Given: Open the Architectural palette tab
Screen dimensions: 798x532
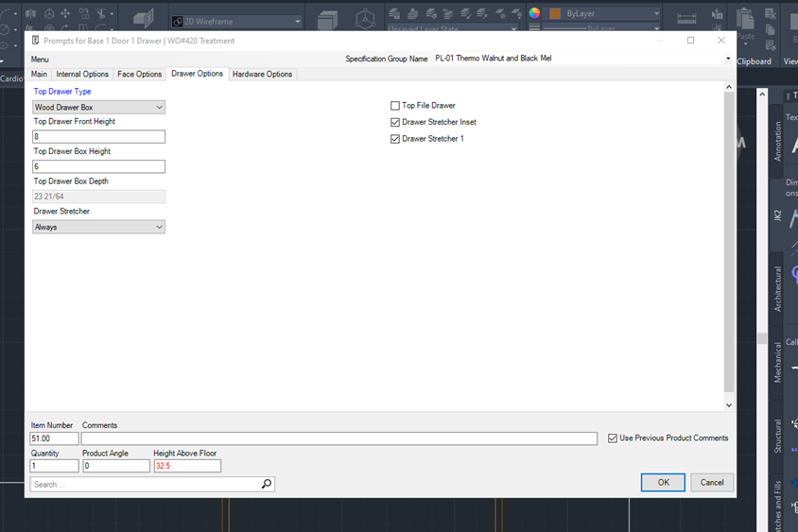Looking at the screenshot, I should click(x=777, y=288).
